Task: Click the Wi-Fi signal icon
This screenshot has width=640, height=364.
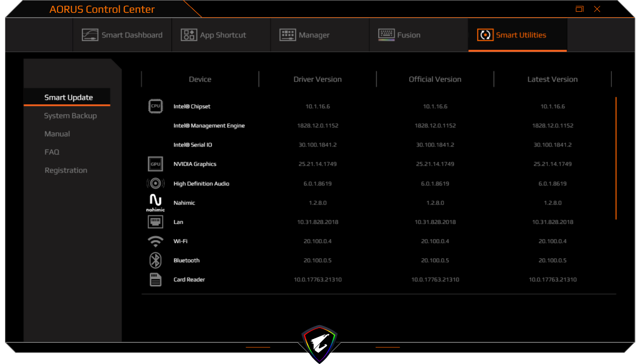Action: (156, 241)
